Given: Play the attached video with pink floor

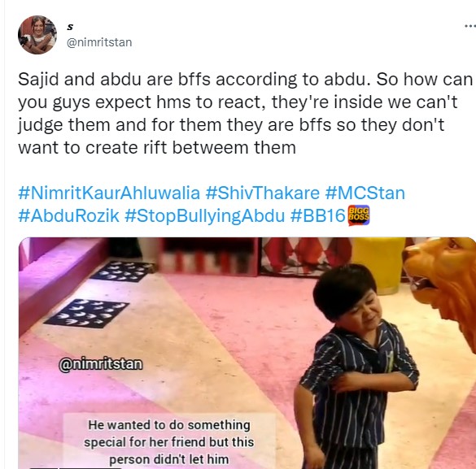Looking at the screenshot, I should 247,354.
